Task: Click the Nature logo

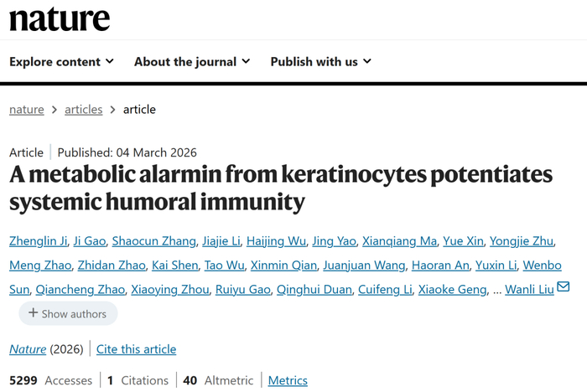Action: [60, 18]
